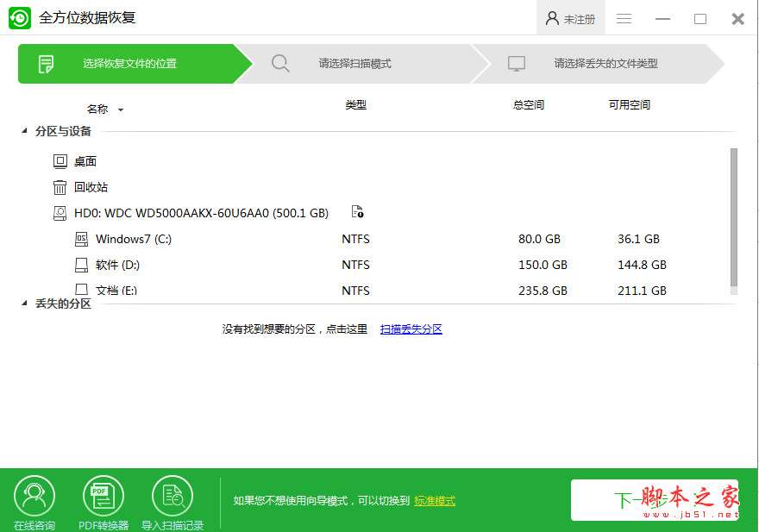The width and height of the screenshot is (759, 532).
Task: Open 导入扫描记录 to import scan records
Action: pyautogui.click(x=172, y=495)
